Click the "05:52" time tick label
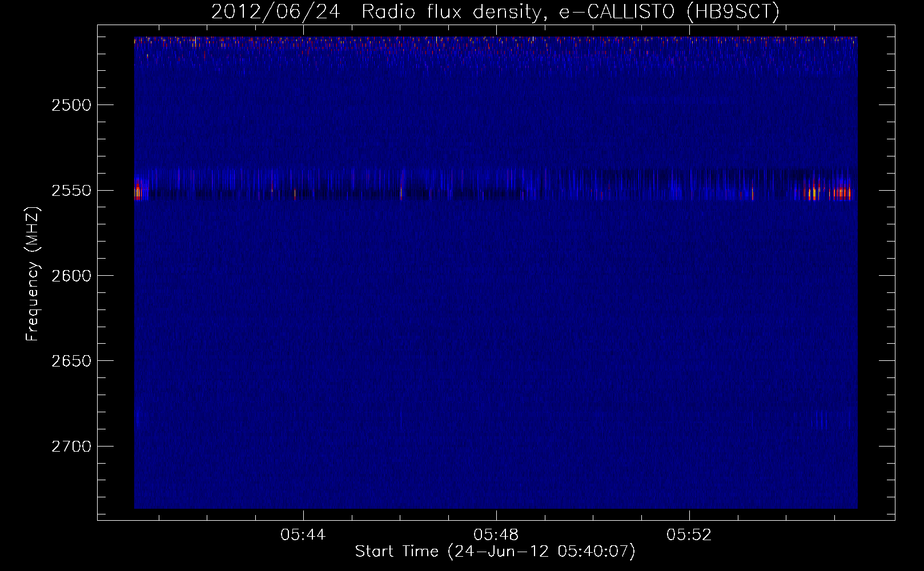The height and width of the screenshot is (571, 924). 689,534
